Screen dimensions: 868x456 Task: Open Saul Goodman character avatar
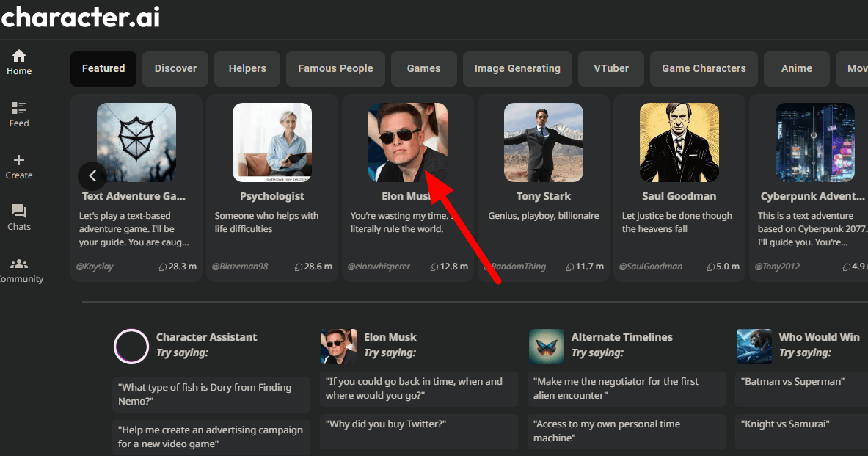[x=679, y=142]
